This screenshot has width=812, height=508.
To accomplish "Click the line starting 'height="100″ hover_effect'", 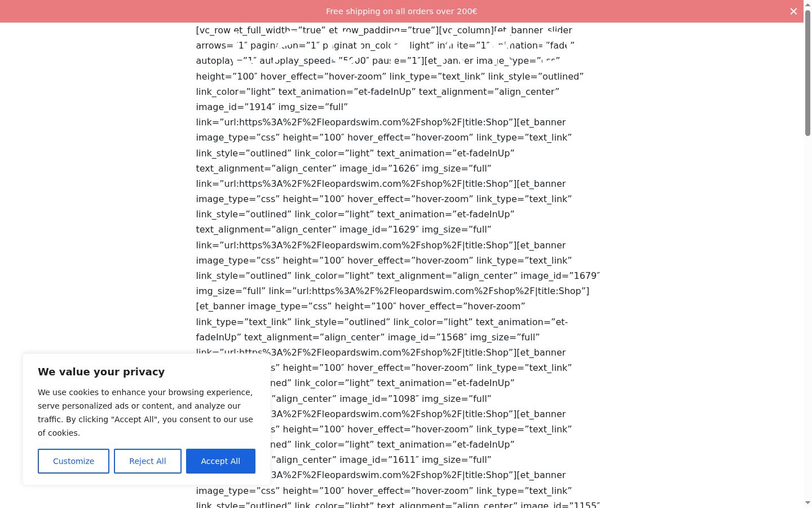I will point(390,76).
